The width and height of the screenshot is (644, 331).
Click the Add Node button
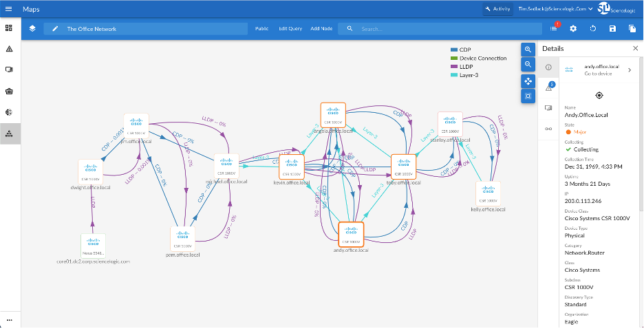321,29
